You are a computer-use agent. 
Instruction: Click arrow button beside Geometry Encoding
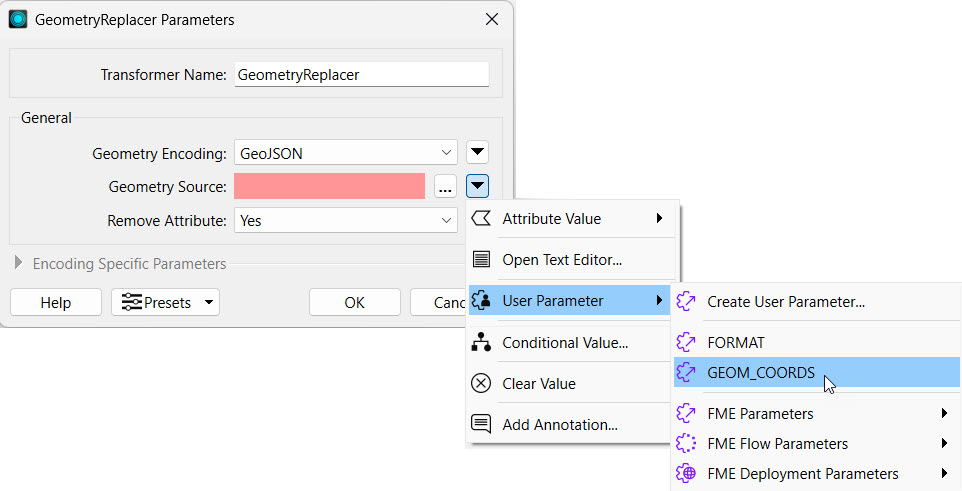point(478,153)
